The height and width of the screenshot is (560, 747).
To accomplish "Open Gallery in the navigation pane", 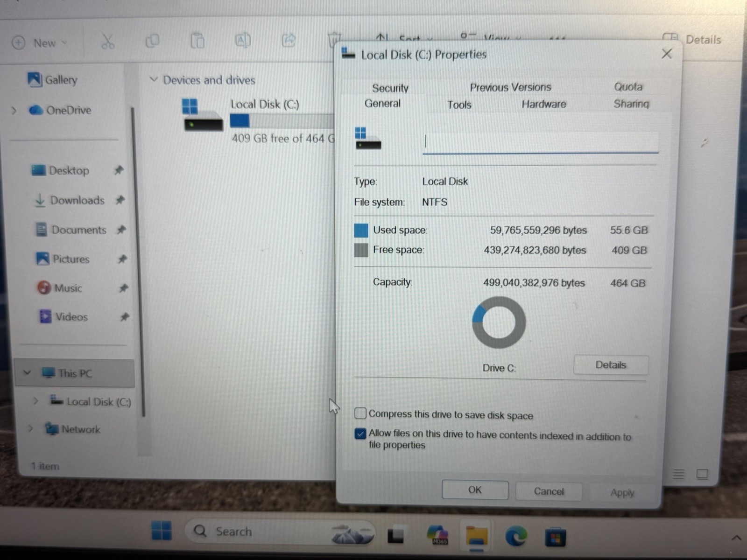I will coord(53,80).
